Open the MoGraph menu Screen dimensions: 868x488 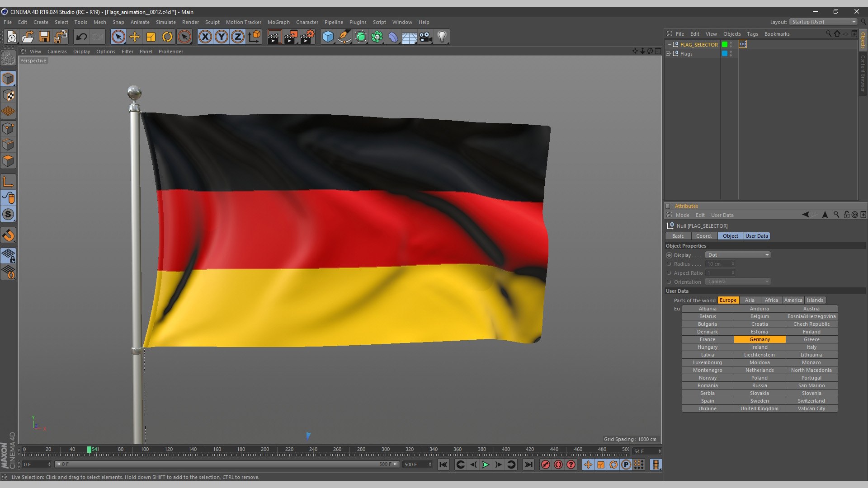click(x=278, y=22)
